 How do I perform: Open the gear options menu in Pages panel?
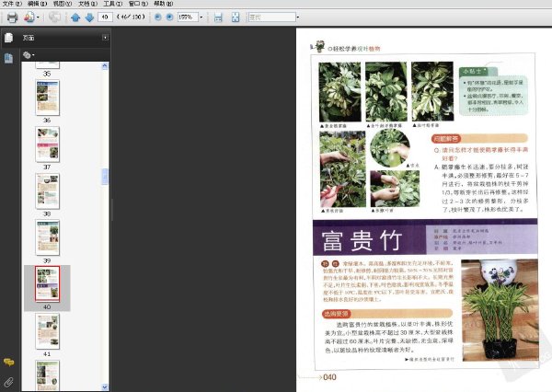click(x=29, y=55)
